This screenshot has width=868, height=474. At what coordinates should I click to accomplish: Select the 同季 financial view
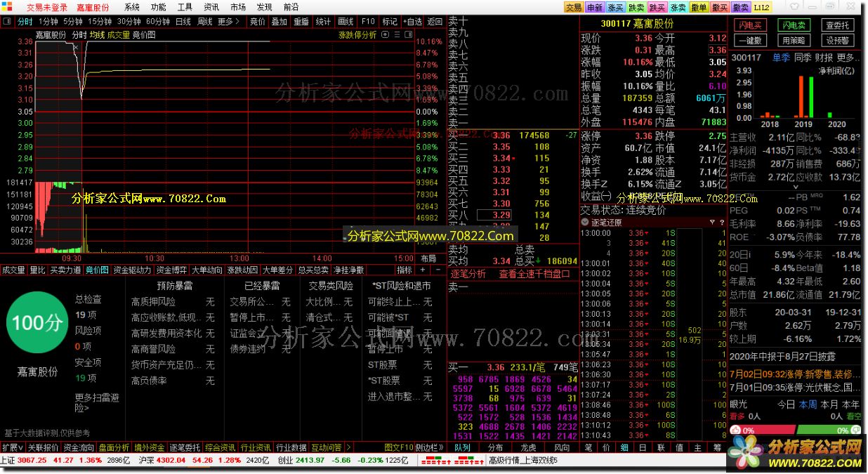click(803, 58)
